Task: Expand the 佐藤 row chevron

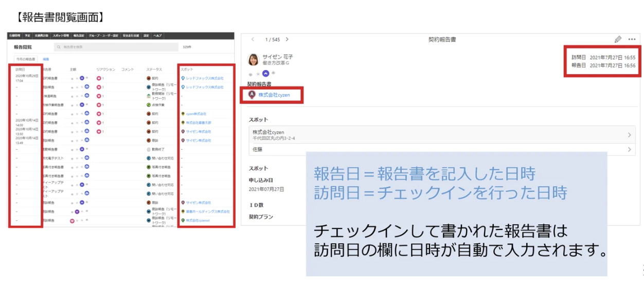Action: [630, 150]
